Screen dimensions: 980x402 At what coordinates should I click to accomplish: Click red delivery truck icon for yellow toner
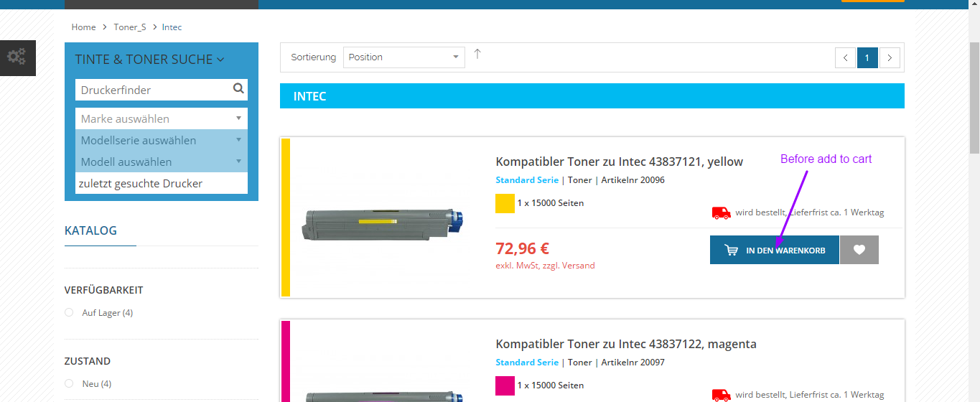(721, 212)
